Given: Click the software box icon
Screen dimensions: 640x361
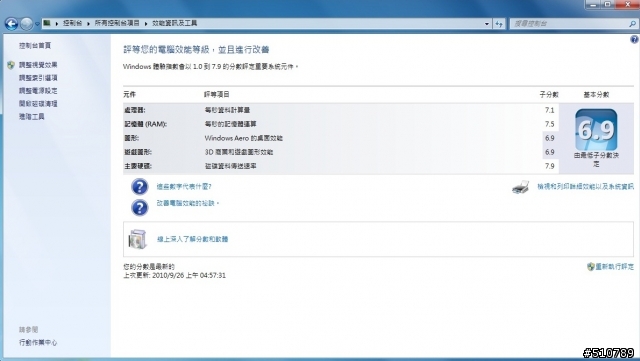Looking at the screenshot, I should (x=137, y=239).
